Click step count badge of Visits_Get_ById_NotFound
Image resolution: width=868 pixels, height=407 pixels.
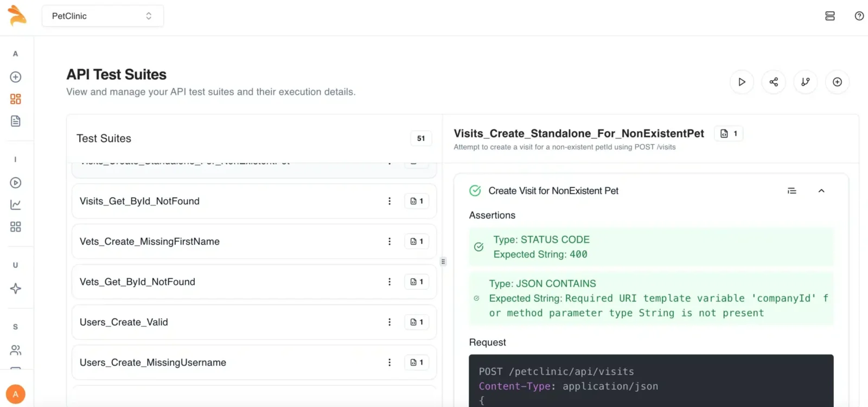click(417, 201)
